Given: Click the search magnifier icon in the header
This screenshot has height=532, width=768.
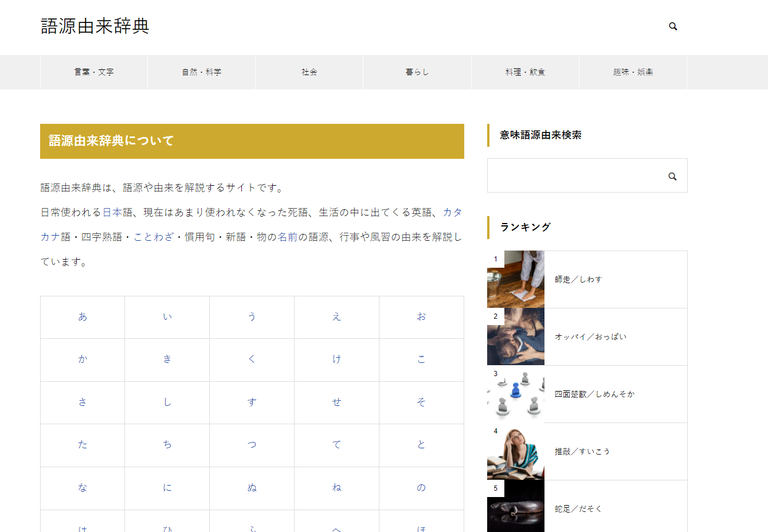Looking at the screenshot, I should pos(673,26).
